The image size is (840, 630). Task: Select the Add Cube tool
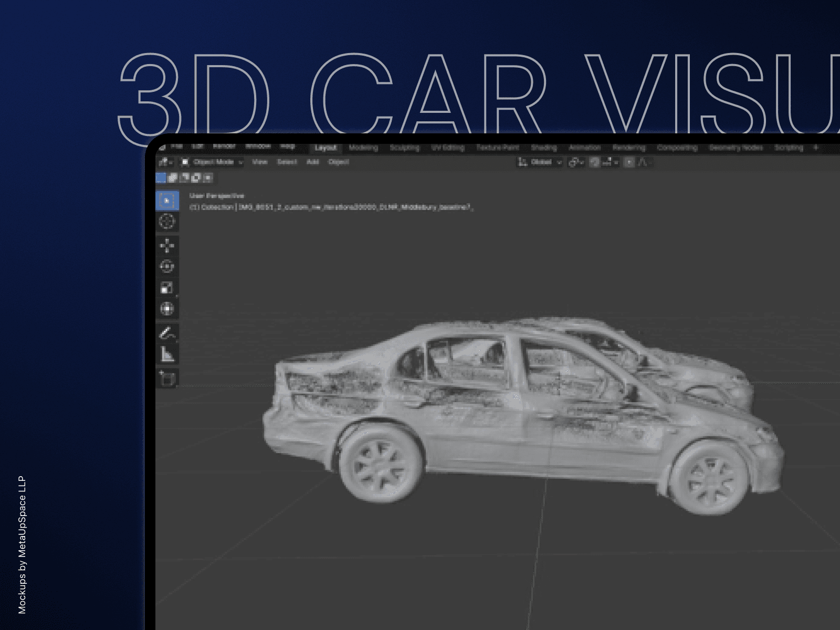point(167,378)
